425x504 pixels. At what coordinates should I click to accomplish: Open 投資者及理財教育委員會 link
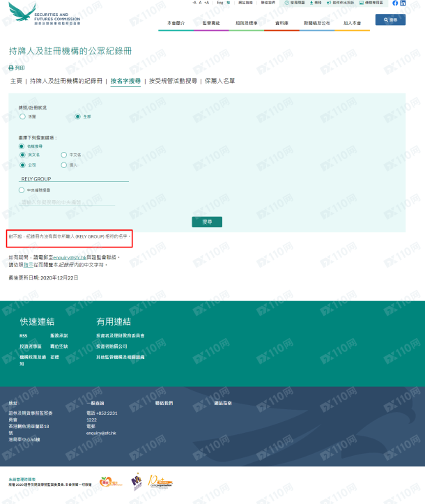(x=121, y=335)
